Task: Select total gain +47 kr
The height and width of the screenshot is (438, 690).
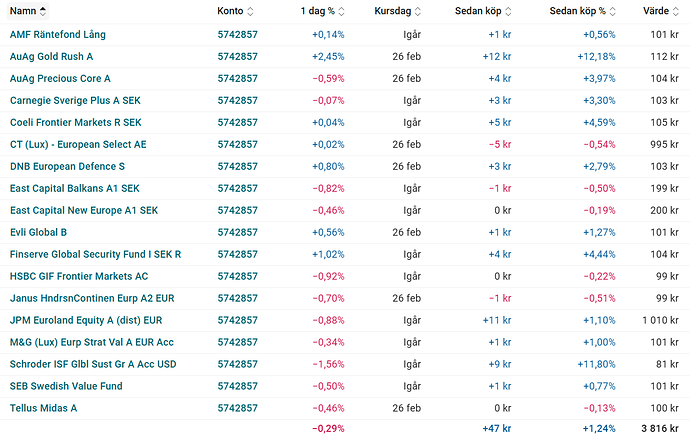Action: [497, 428]
